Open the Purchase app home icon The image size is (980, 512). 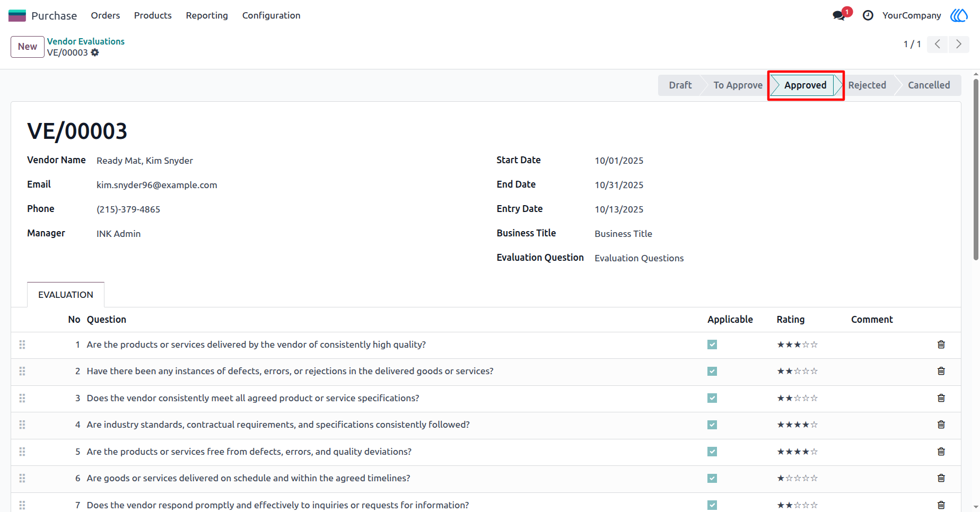[17, 15]
